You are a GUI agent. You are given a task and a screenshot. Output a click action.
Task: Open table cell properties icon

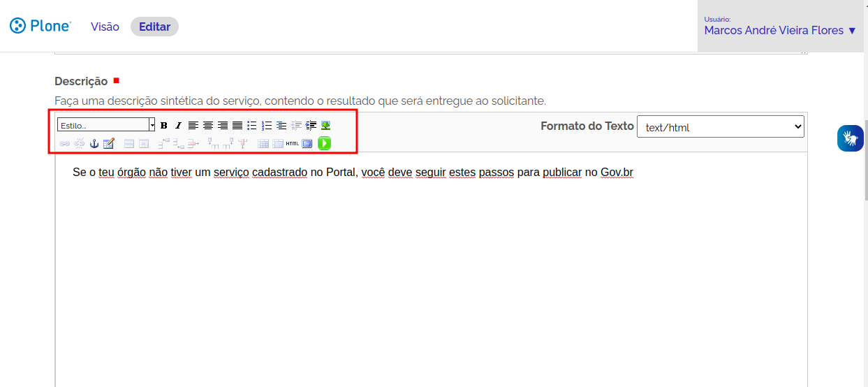(144, 143)
